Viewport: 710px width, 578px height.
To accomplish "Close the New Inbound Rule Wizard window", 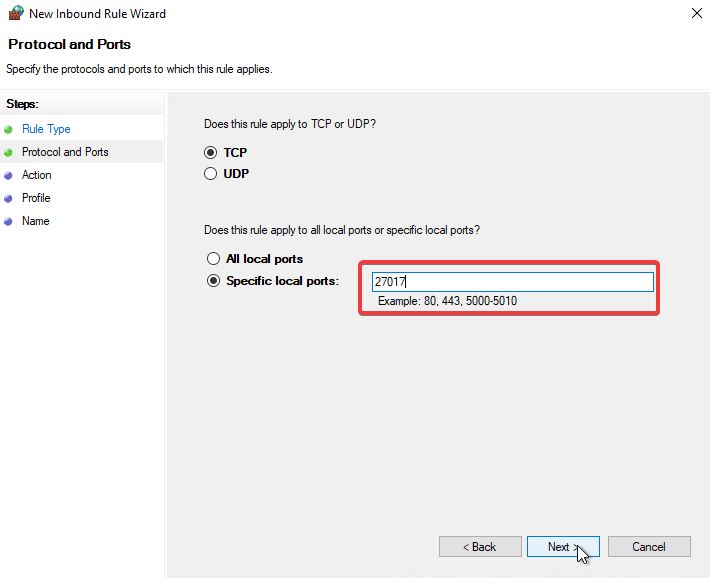I will [x=697, y=13].
